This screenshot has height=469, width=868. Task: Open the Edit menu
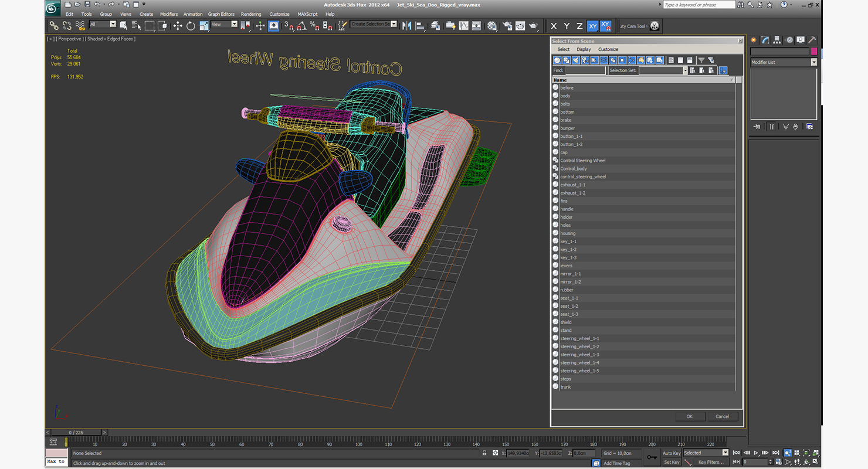[x=69, y=14]
